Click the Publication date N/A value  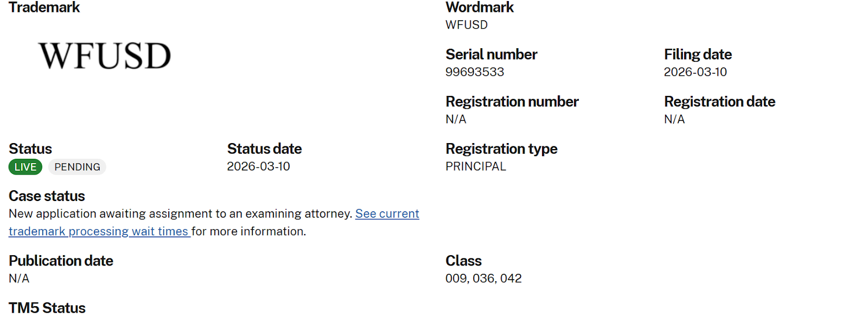pos(19,279)
